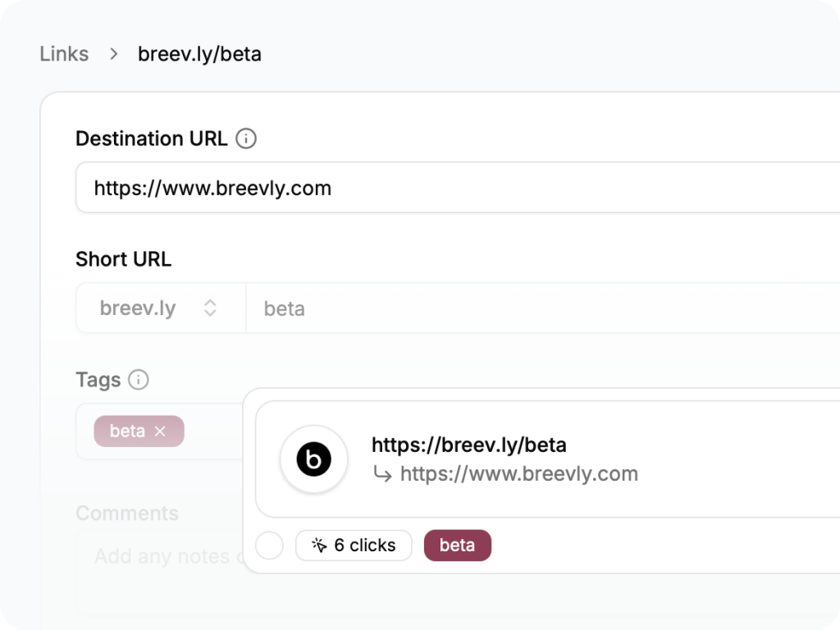Click the maroon beta tag badge in card
The image size is (840, 630).
coord(457,546)
